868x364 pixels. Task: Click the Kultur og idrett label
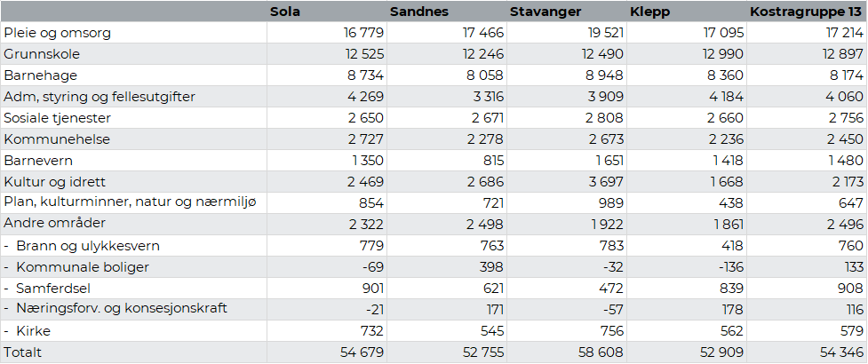55,182
